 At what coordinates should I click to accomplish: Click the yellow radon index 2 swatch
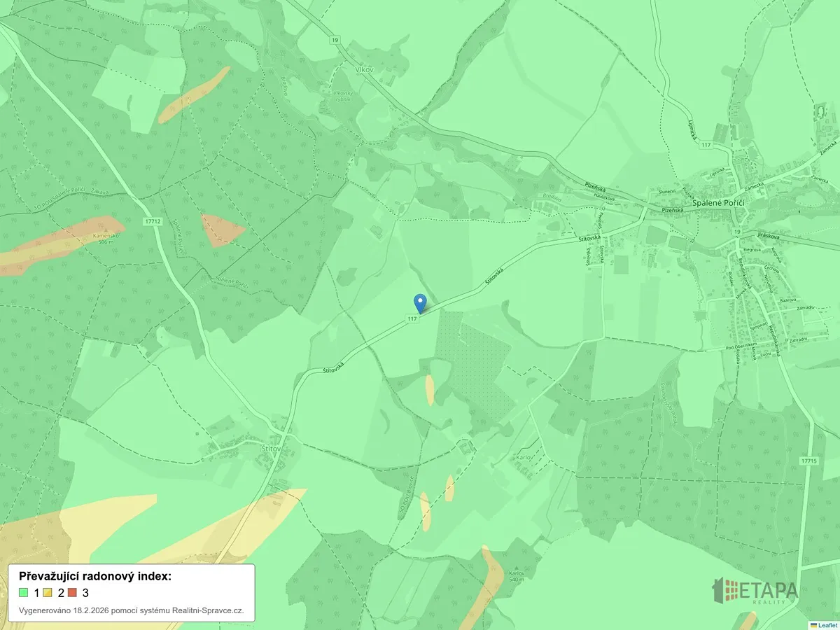pyautogui.click(x=48, y=592)
